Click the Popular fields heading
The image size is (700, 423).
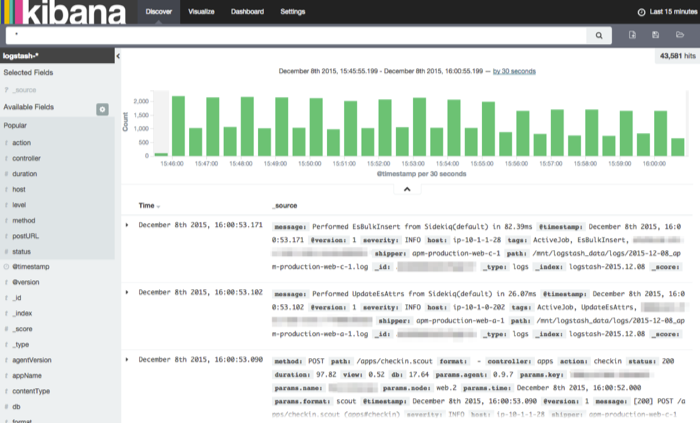point(15,125)
